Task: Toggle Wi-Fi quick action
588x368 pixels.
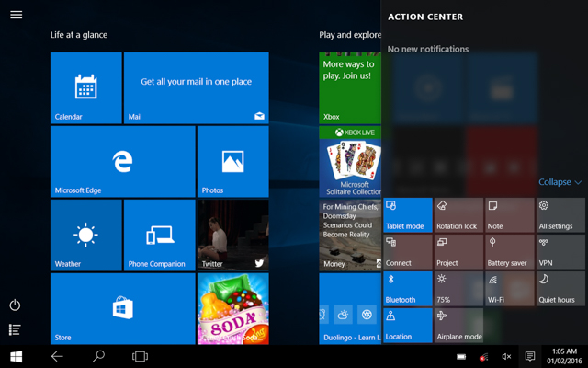Action: click(510, 289)
